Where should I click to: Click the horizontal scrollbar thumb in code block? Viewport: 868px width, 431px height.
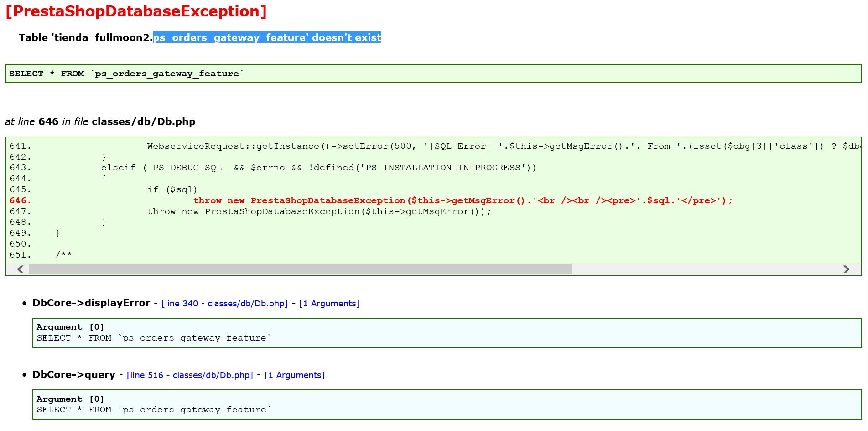pos(300,269)
